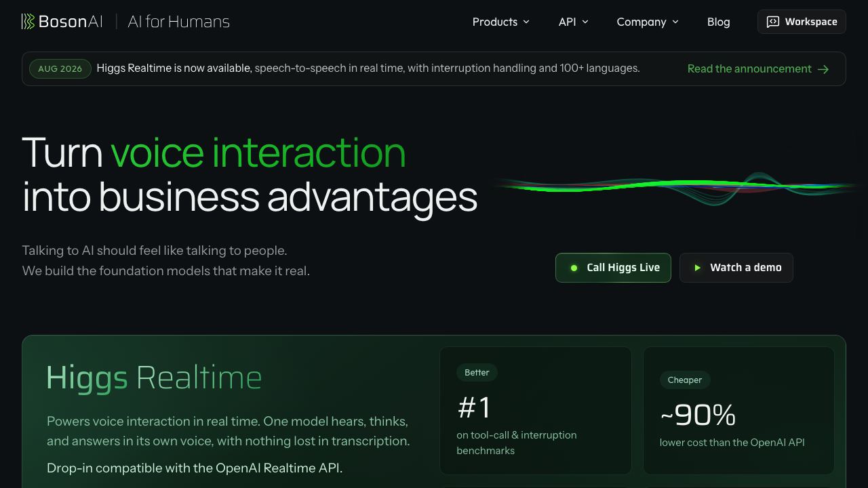Screen dimensions: 868x488
Task: Click the BosonAI wordmark text
Action: [71, 22]
